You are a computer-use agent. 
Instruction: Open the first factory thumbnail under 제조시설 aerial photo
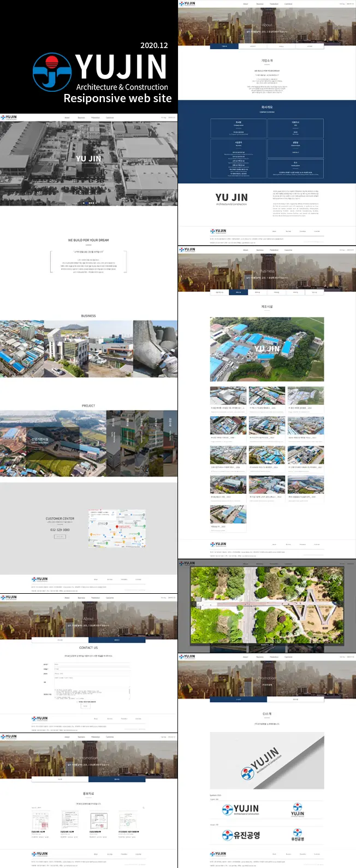(x=228, y=395)
